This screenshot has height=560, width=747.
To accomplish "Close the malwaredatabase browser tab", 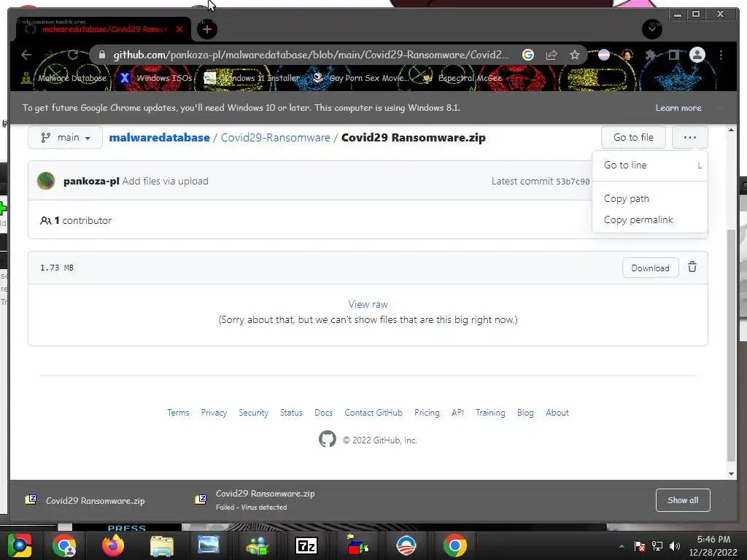I will click(x=179, y=29).
